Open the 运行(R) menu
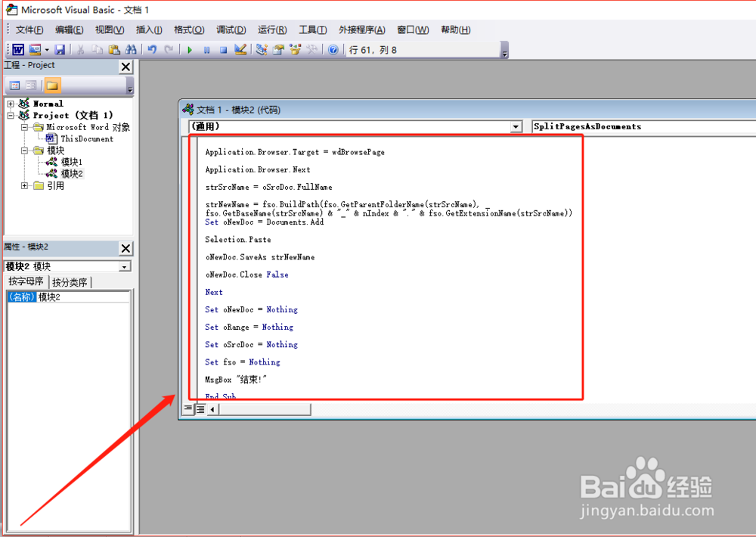This screenshot has width=756, height=537. [x=272, y=30]
